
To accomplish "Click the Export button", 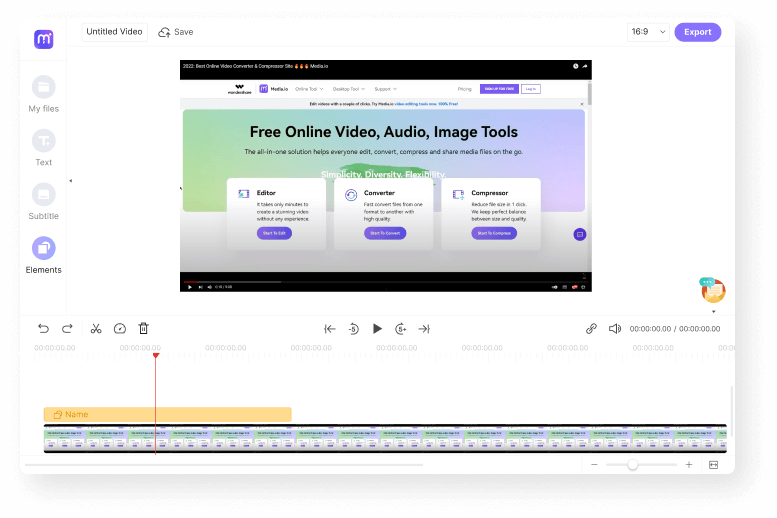I will [697, 32].
